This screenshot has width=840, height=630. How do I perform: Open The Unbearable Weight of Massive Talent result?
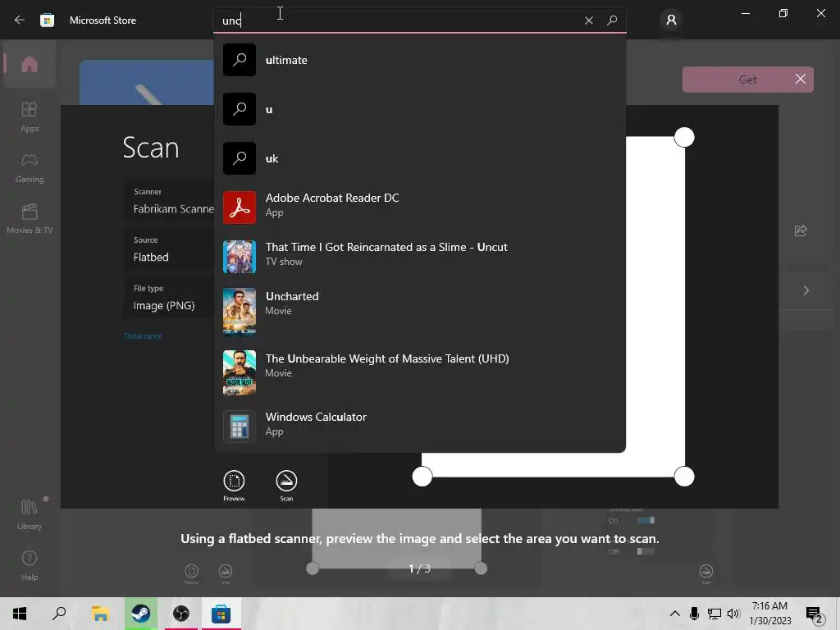click(420, 372)
